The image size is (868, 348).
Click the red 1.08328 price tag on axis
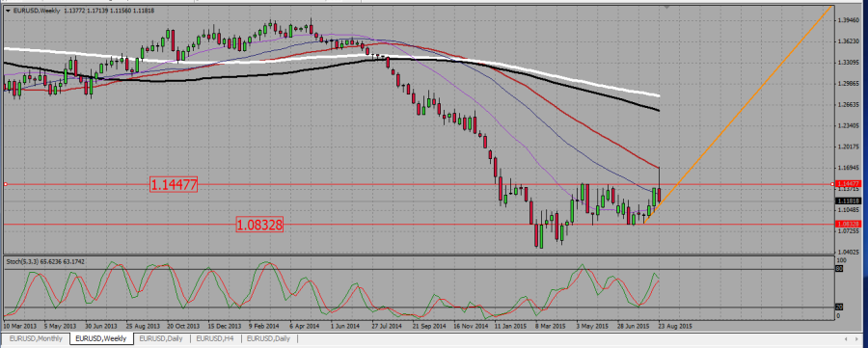(x=847, y=224)
